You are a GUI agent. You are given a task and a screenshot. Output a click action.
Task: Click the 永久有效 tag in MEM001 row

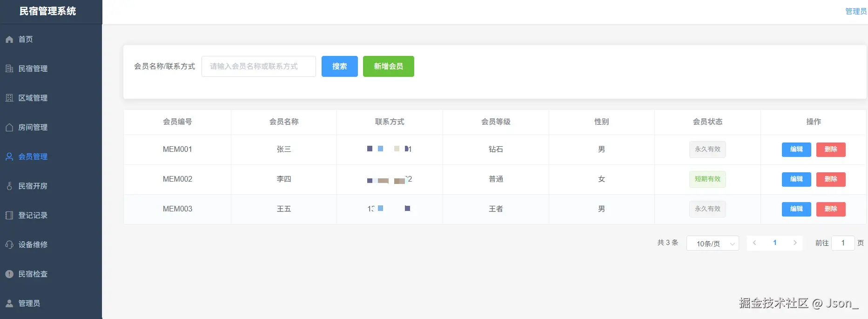click(707, 149)
